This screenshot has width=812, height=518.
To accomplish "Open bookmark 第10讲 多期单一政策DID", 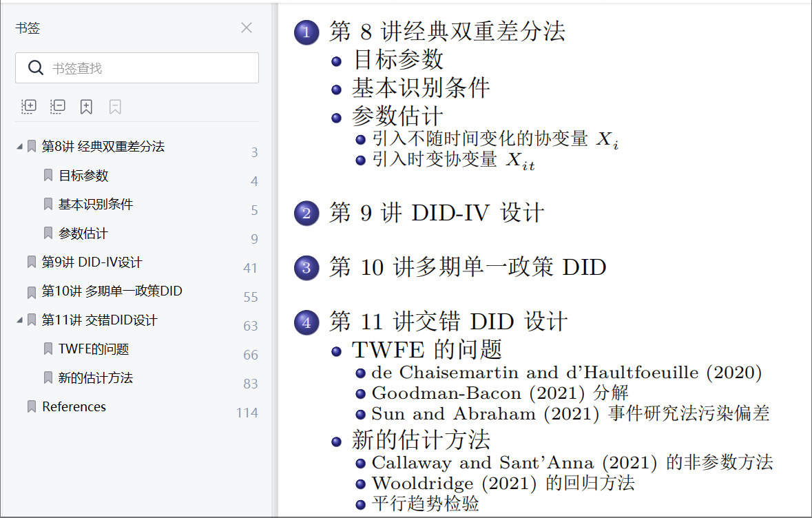I will (x=112, y=291).
